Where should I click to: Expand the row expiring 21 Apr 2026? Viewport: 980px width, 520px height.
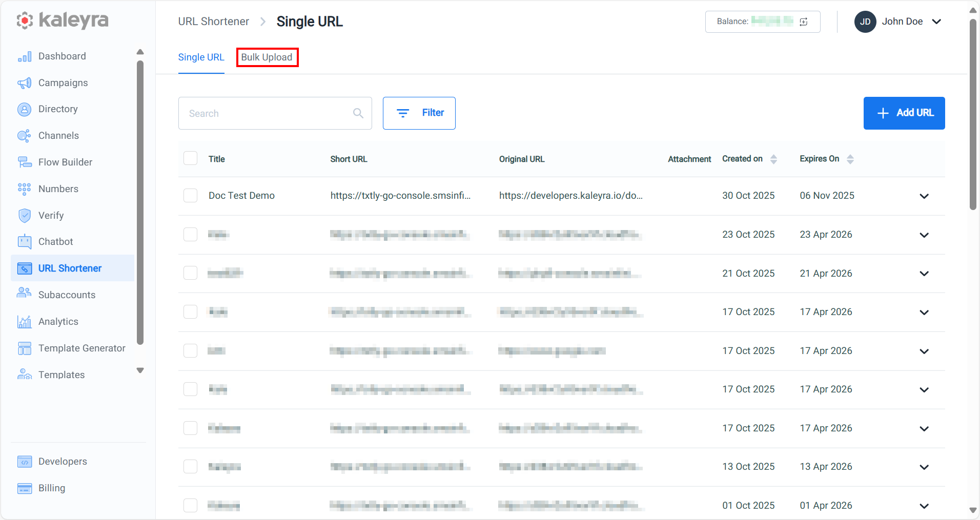coord(924,274)
